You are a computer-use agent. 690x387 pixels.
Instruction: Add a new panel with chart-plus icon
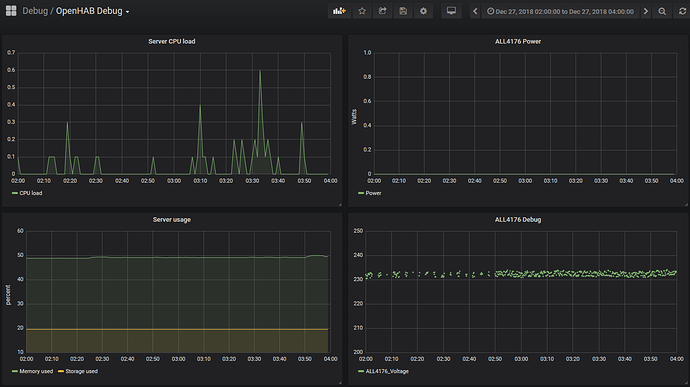pyautogui.click(x=339, y=11)
